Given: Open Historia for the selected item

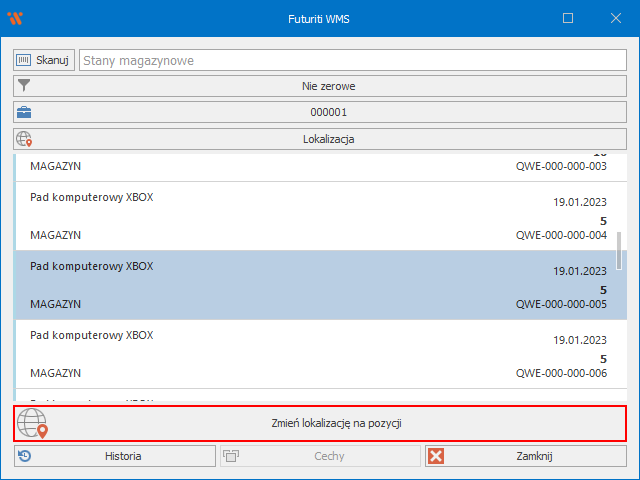Looking at the screenshot, I should (x=115, y=456).
